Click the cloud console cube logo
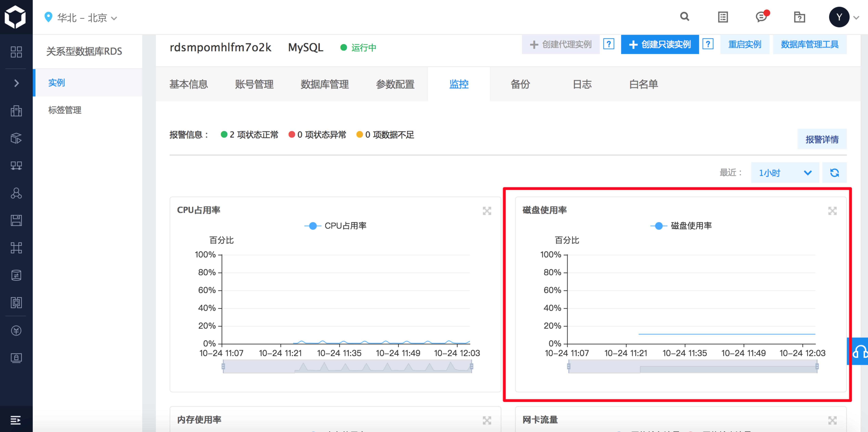 coord(16,17)
